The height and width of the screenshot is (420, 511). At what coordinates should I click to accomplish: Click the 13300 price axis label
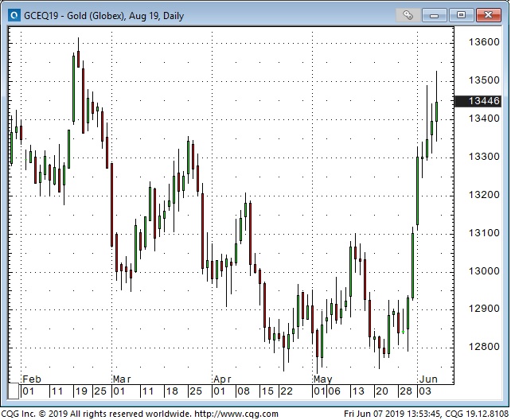coord(484,157)
